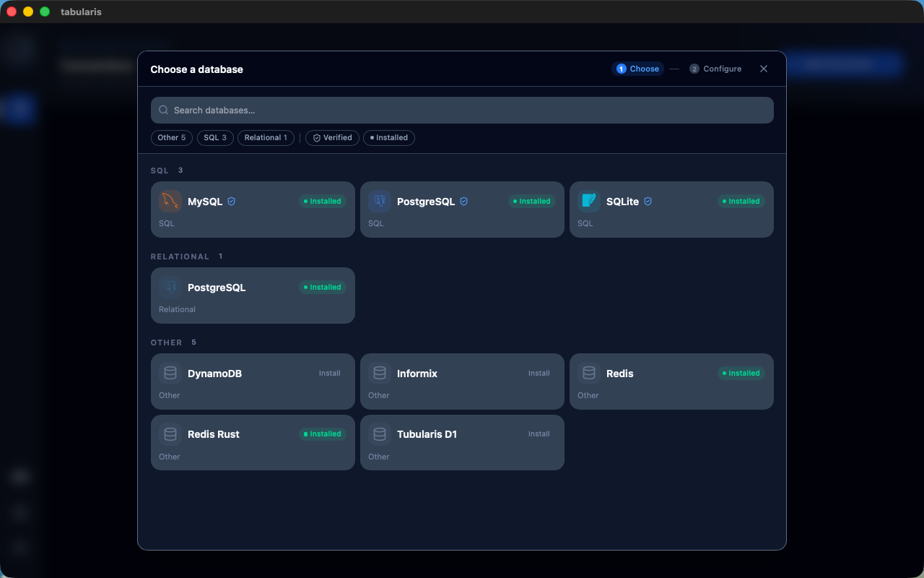Close the Choose a database dialog

click(x=764, y=69)
